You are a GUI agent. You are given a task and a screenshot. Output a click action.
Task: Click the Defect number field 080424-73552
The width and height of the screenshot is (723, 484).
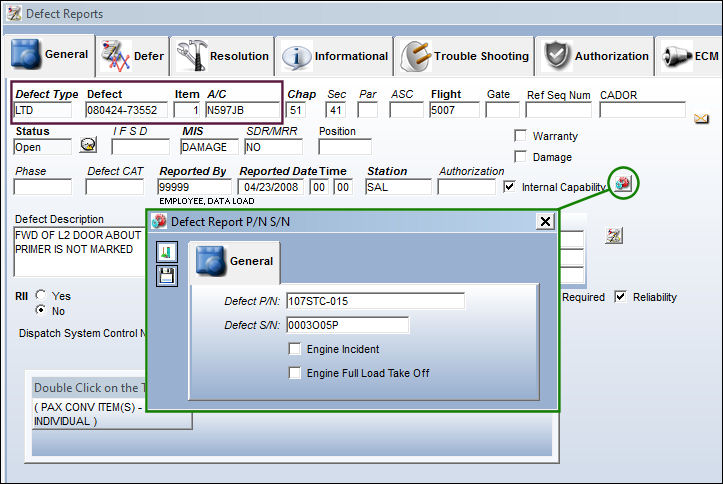pos(126,110)
